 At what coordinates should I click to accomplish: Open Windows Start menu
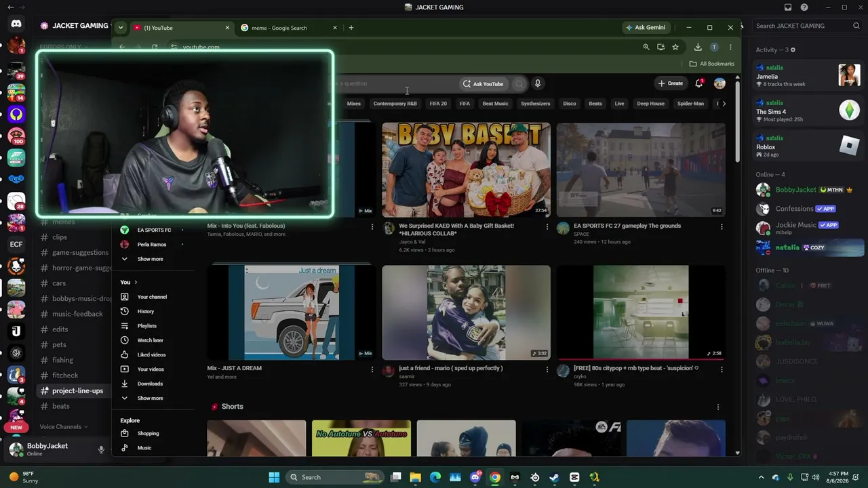[274, 477]
